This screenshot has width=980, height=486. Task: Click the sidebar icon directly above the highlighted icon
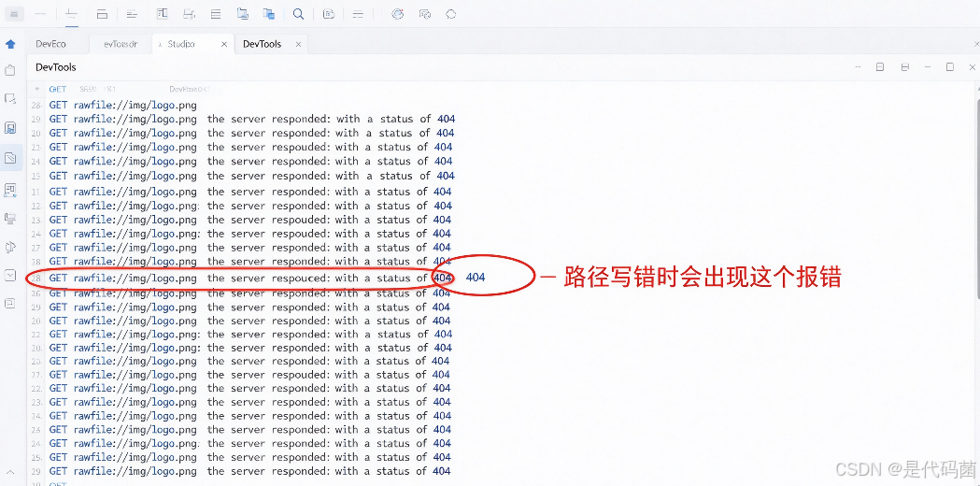click(10, 128)
